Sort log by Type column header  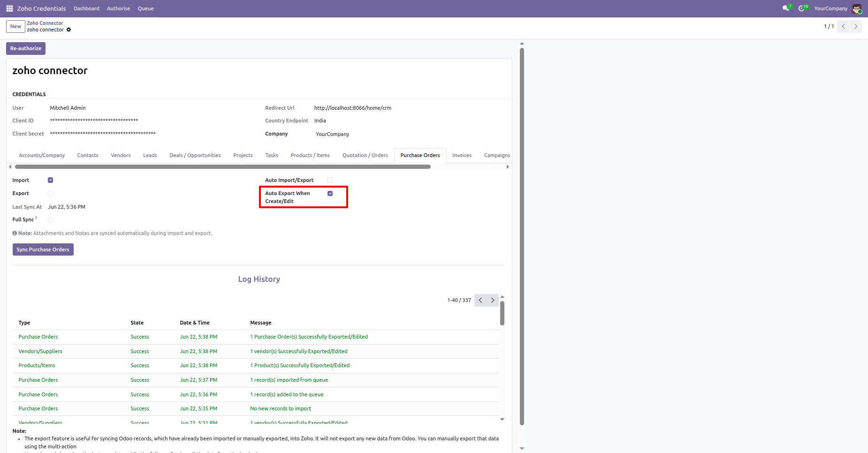click(x=24, y=323)
